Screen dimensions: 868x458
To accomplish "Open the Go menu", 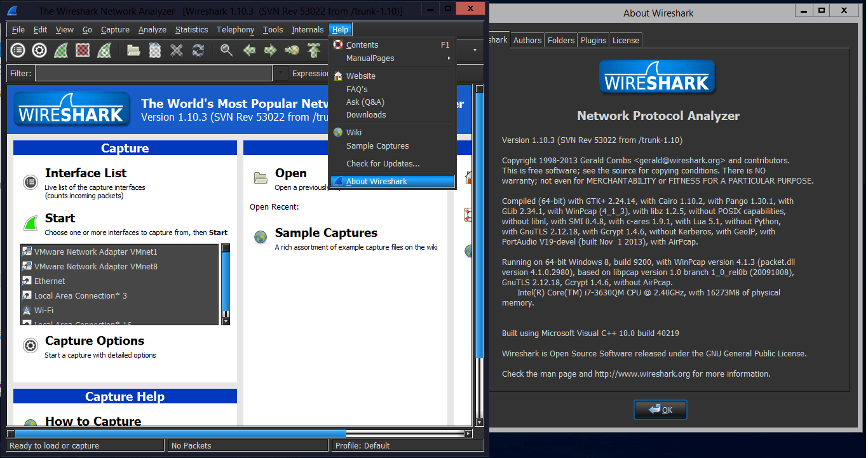I will pos(88,30).
